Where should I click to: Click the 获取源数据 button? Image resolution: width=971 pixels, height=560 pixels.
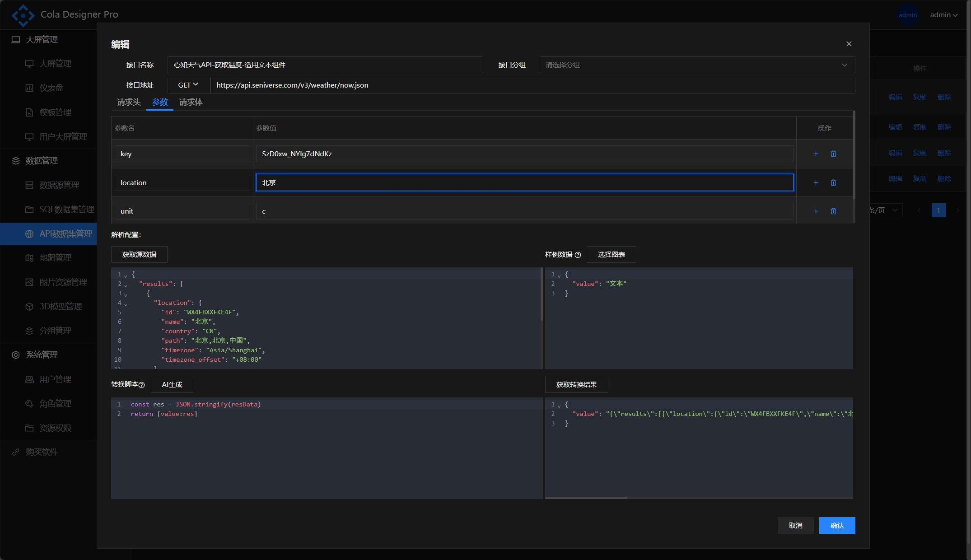point(139,255)
